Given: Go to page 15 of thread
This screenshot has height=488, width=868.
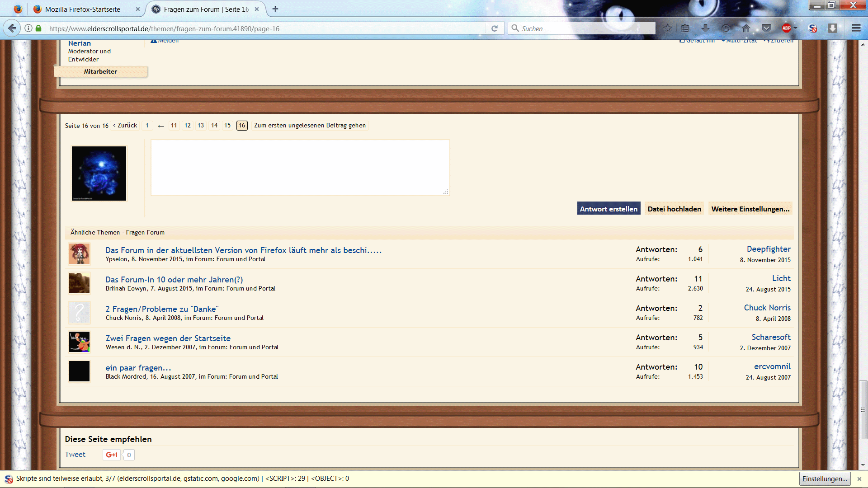Looking at the screenshot, I should (227, 126).
